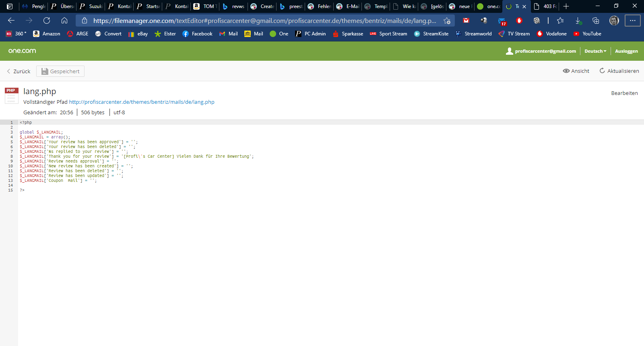Open the ARGE bookmark
The image size is (644, 346).
78,34
